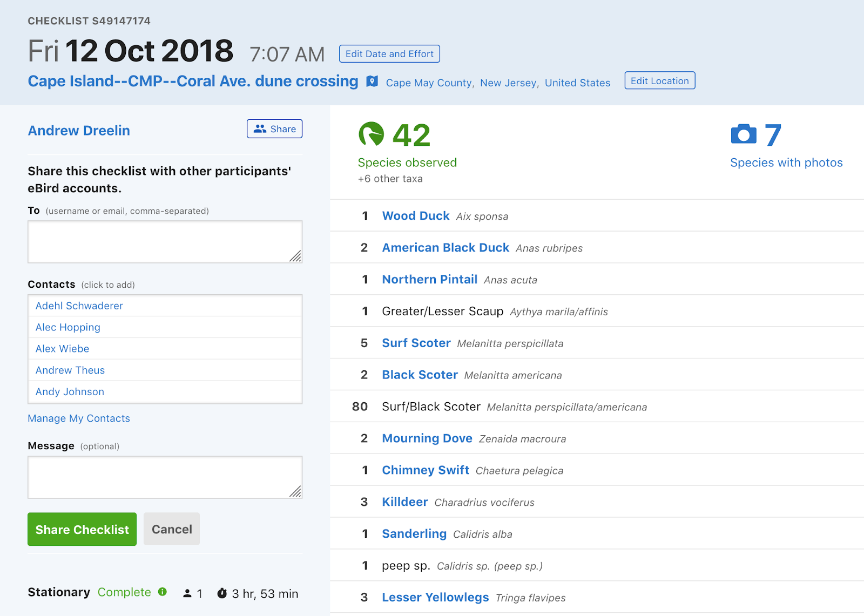Add contact Alex Wiebe

pos(165,349)
